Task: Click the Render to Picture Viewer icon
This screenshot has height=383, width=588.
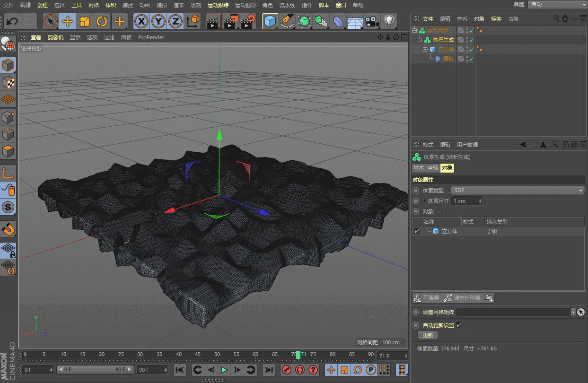Action: [x=230, y=22]
